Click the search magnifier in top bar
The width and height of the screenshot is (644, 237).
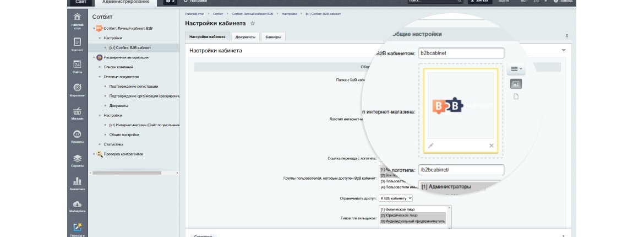[460, 1]
